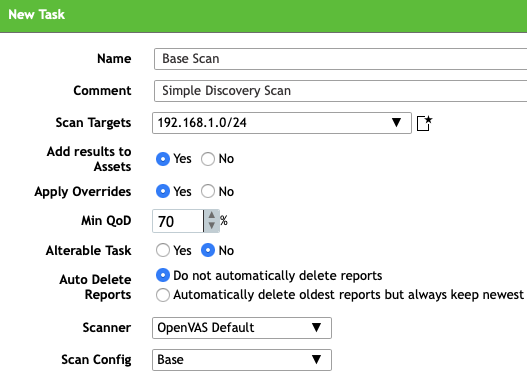The height and width of the screenshot is (378, 527).
Task: Select Do not automatically delete reports
Action: point(163,275)
